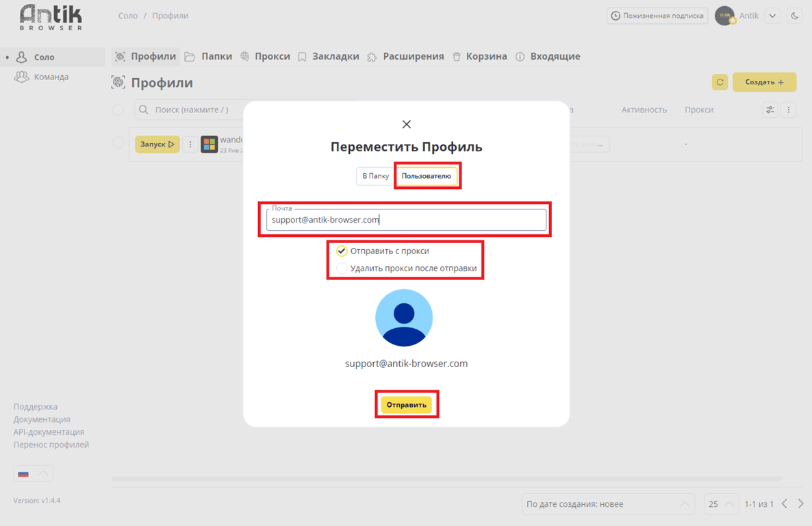Open the 'По дате создания: новее' sort dropdown
Viewport: 812px width, 526px height.
(609, 503)
